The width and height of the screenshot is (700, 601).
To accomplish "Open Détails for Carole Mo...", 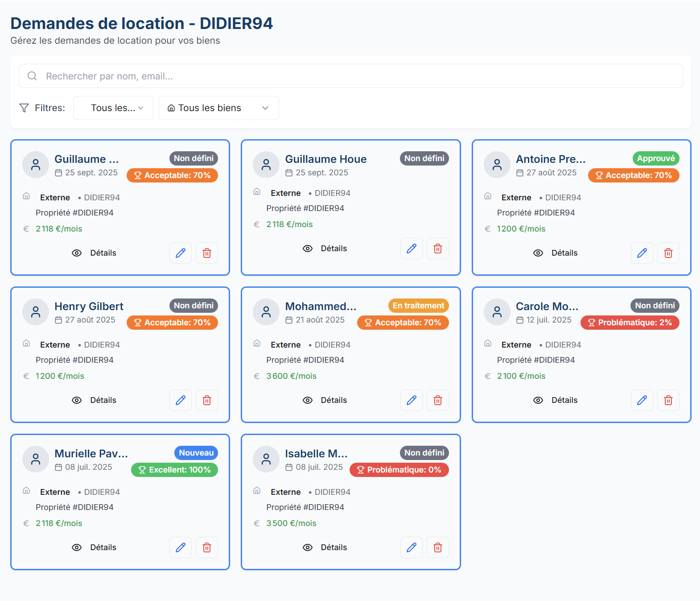I will 556,400.
